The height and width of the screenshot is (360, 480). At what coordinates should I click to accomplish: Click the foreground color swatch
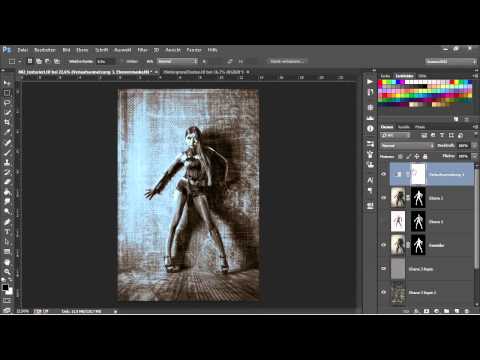coord(5,287)
